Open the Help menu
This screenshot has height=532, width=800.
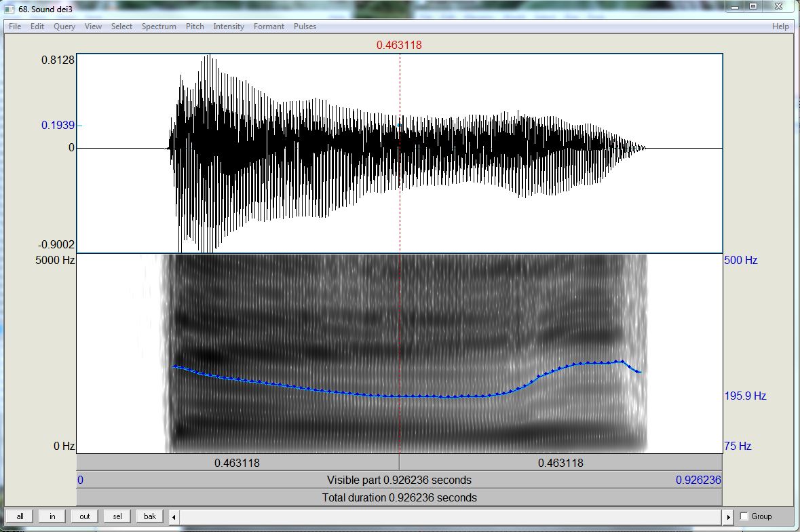click(x=780, y=26)
